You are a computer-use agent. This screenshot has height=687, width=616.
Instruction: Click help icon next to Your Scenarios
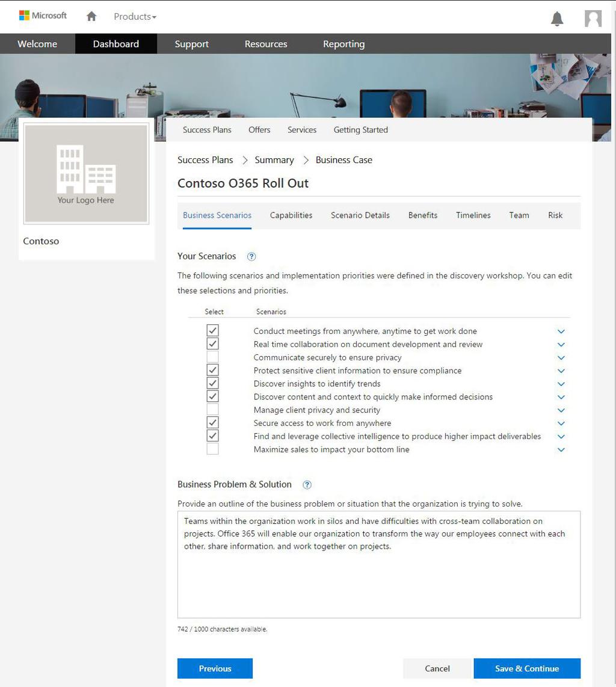click(251, 257)
